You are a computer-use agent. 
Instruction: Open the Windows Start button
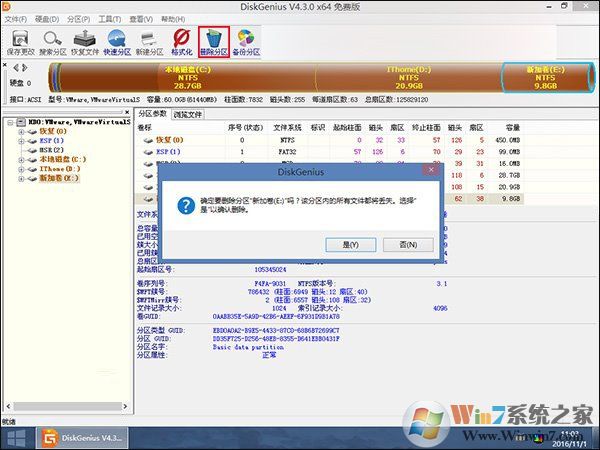16,437
